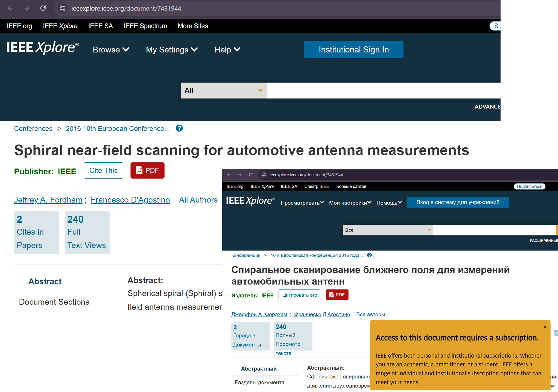This screenshot has height=392, width=558.
Task: Expand the Просматривать menu
Action: 303,203
